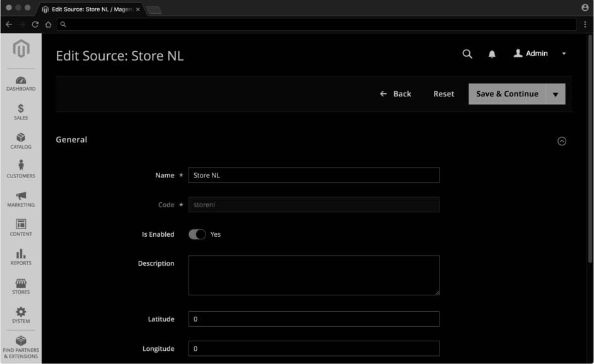Open Customers section in sidebar
The height and width of the screenshot is (364, 594).
pos(21,169)
